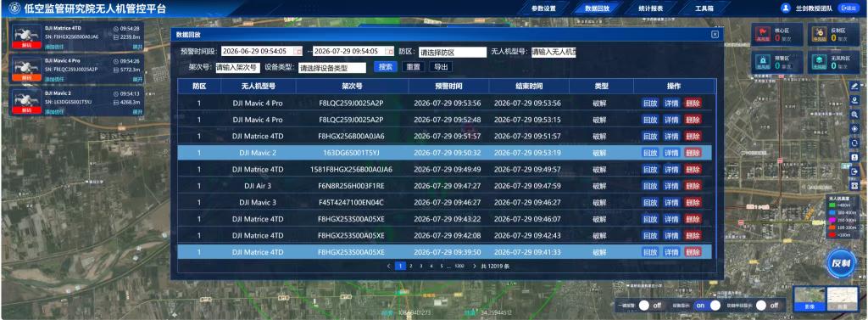Expand the DJI Matrice 4TD card with 展开
868x320 pixels.
tap(136, 47)
